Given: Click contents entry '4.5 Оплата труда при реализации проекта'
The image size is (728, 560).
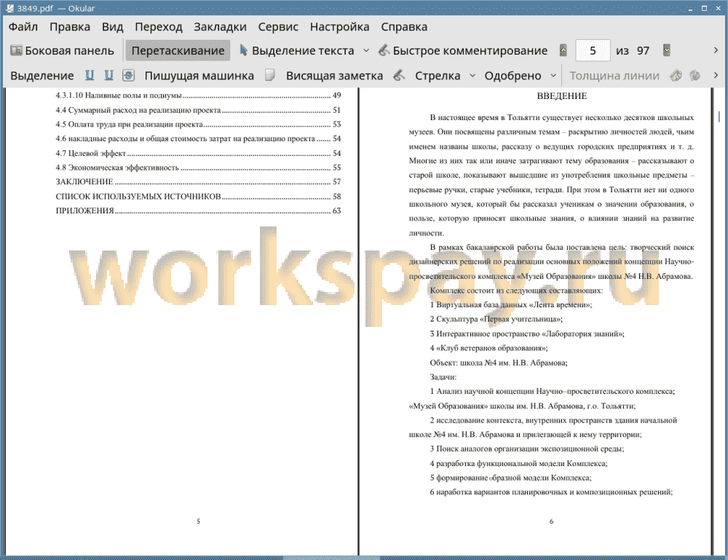Looking at the screenshot, I should pos(198,125).
